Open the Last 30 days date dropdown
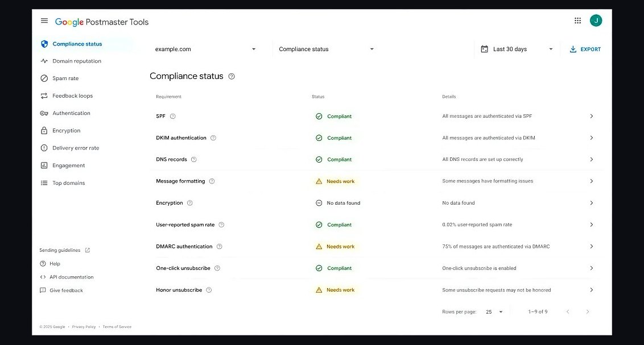 (517, 49)
